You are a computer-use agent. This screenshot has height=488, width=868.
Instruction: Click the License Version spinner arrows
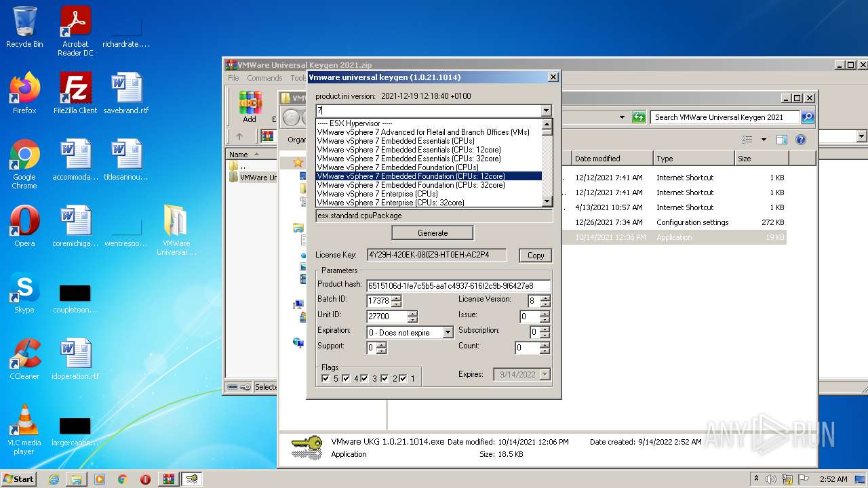click(x=545, y=301)
